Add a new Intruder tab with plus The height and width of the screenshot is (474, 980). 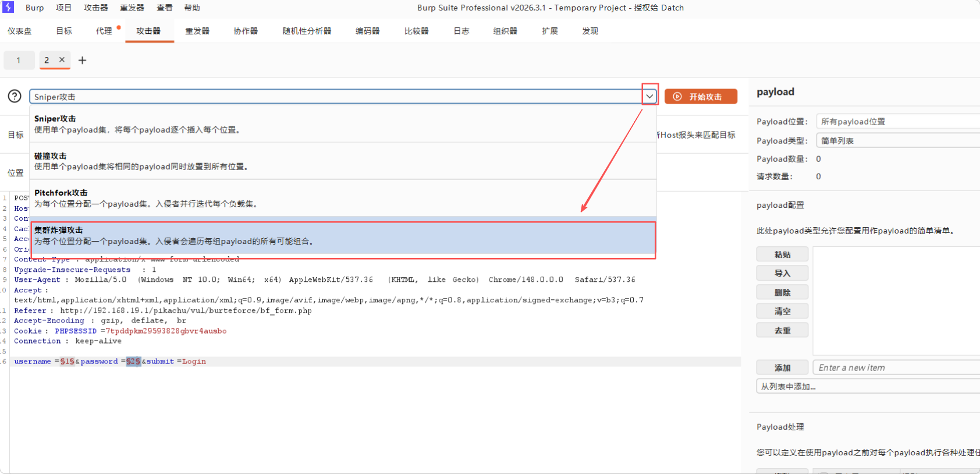[82, 60]
